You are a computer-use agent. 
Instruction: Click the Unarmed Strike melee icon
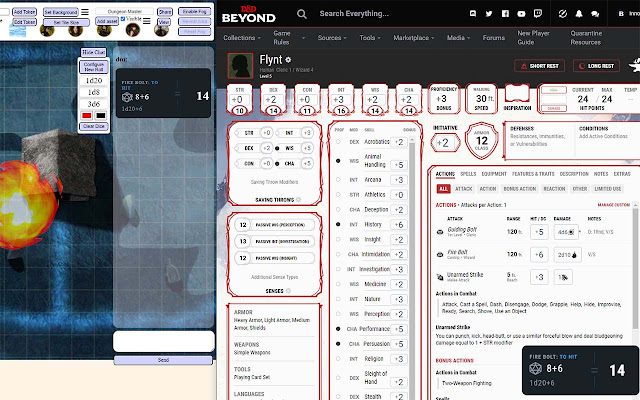click(x=440, y=277)
